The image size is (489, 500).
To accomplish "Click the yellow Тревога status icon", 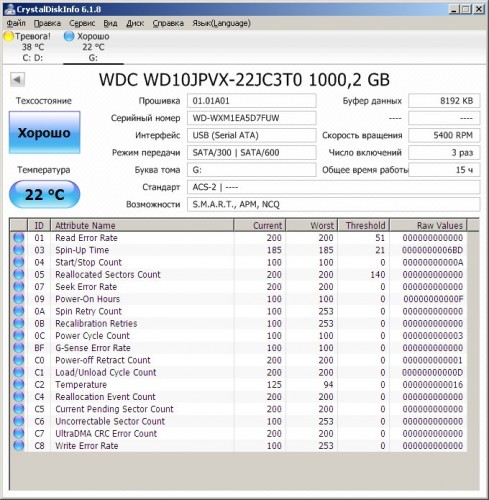I will pos(8,36).
